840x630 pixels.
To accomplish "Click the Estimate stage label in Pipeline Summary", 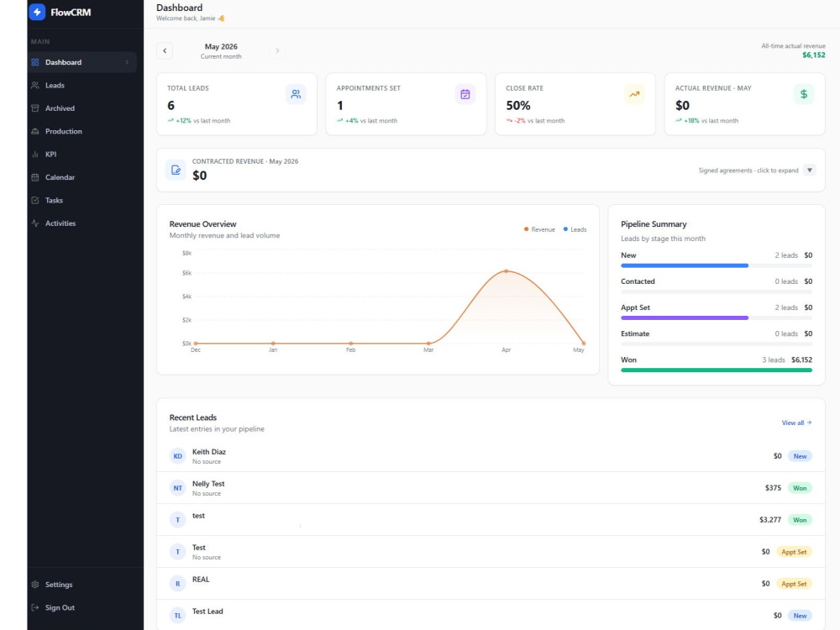I will coord(635,333).
